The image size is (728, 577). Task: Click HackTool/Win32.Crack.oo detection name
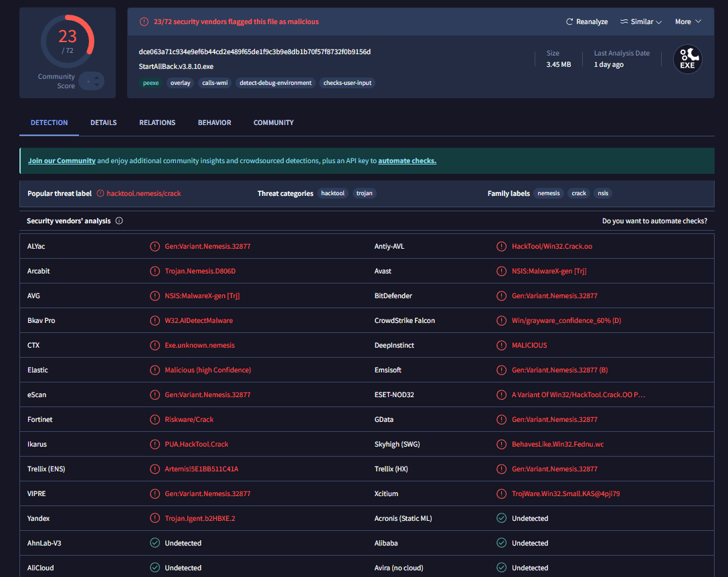click(552, 246)
